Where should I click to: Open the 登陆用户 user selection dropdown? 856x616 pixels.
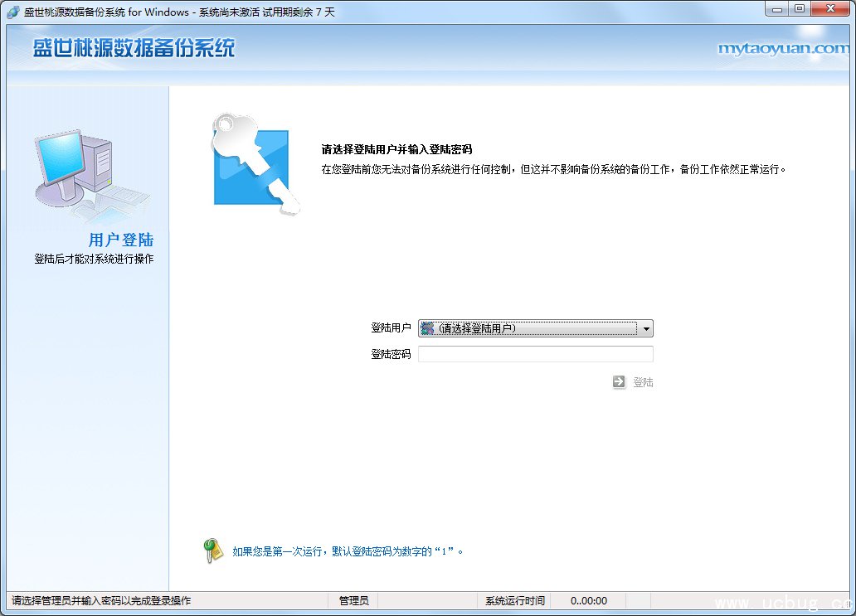tap(535, 328)
